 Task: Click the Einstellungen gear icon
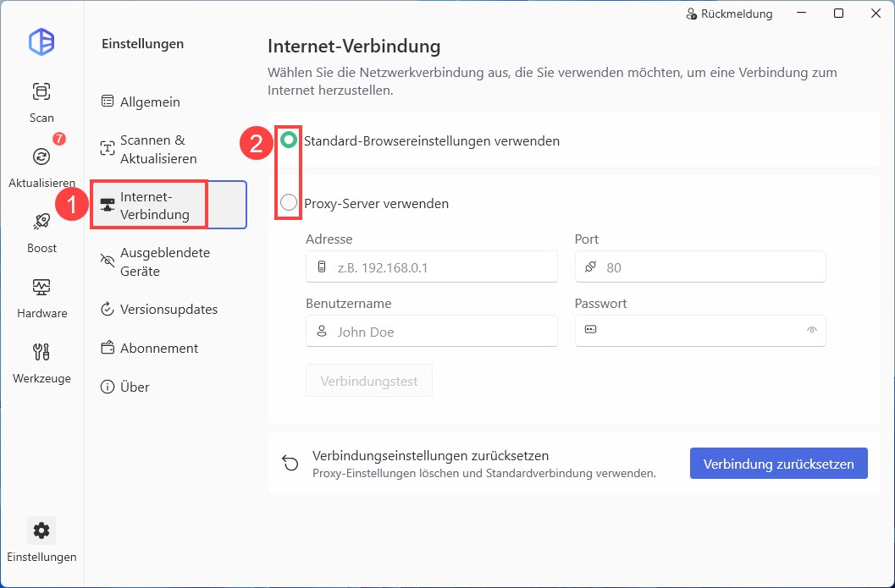point(41,531)
